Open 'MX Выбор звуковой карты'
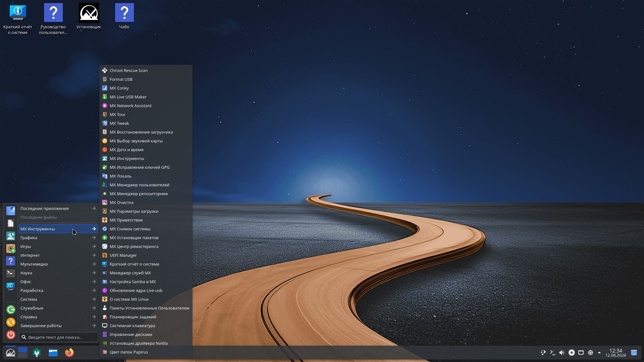The image size is (644, 362). [146, 141]
